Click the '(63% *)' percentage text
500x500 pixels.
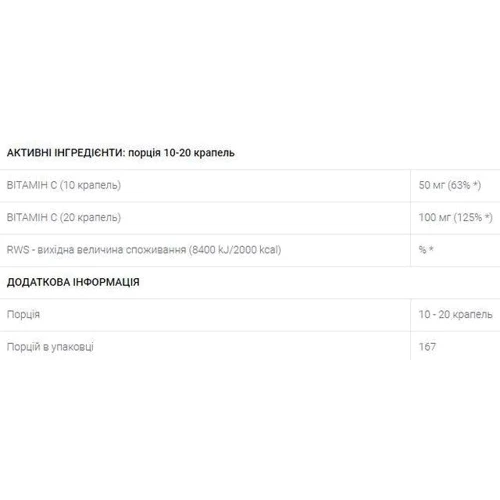(464, 185)
